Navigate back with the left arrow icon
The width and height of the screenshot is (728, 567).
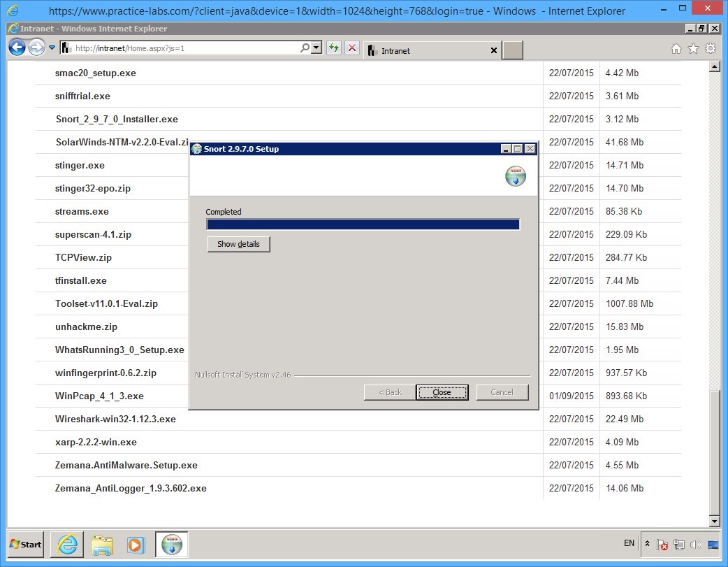pyautogui.click(x=16, y=47)
